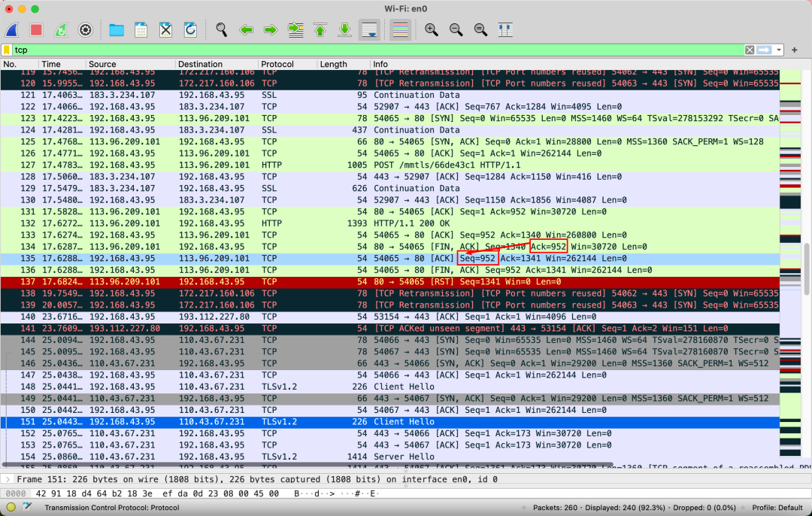
Task: Zoom in the main window text
Action: click(x=431, y=30)
